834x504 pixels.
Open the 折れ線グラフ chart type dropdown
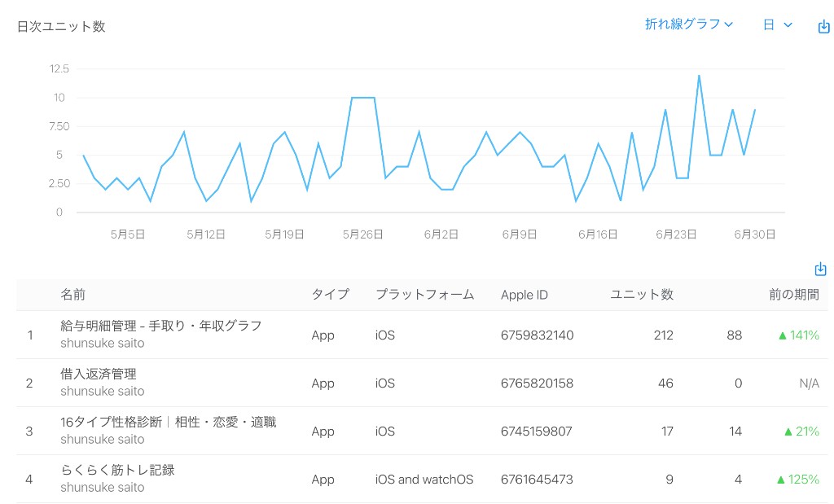pos(689,24)
